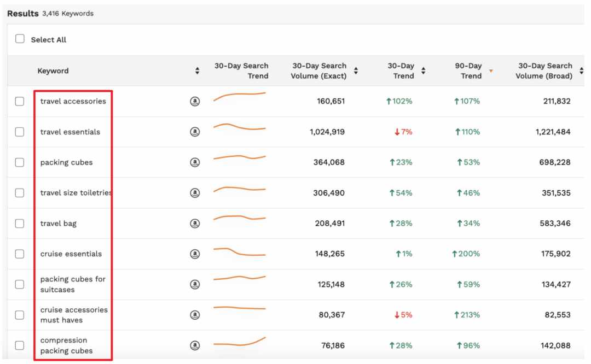The height and width of the screenshot is (364, 591).
Task: Sort by 30-Day Trend column arrows
Action: pos(423,71)
